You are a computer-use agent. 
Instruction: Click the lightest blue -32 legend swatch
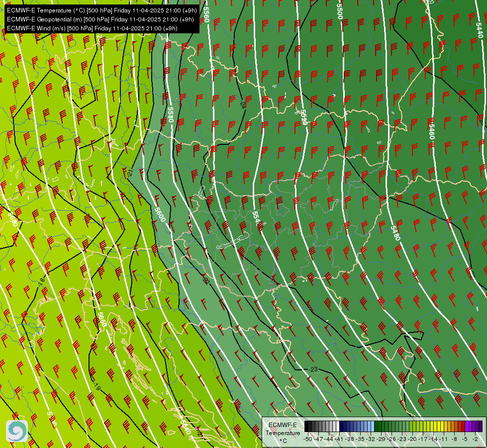click(373, 426)
